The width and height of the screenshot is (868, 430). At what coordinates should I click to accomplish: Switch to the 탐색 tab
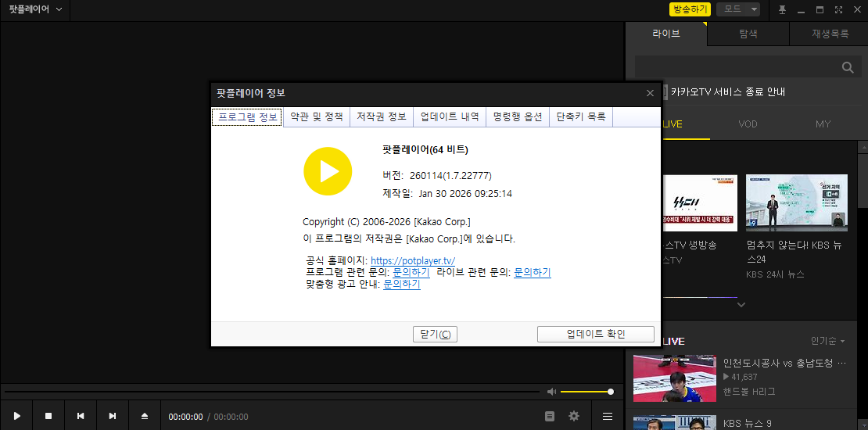click(748, 33)
